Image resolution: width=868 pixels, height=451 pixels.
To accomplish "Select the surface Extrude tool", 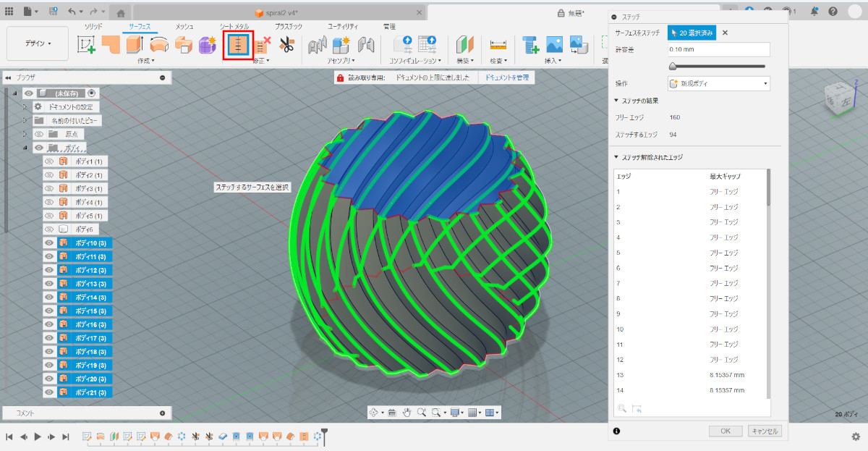I will 135,45.
